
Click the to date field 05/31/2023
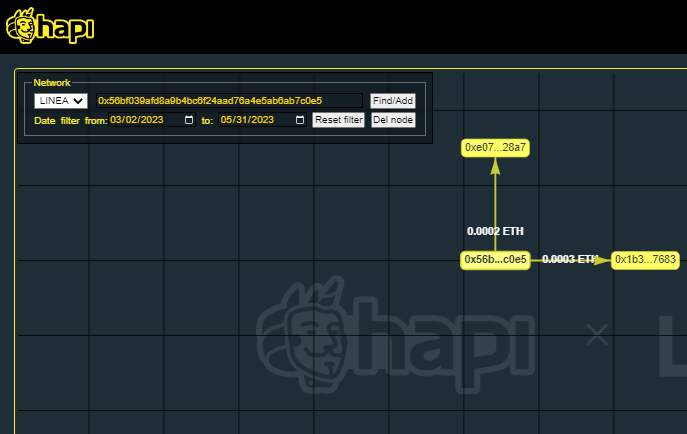[x=262, y=120]
